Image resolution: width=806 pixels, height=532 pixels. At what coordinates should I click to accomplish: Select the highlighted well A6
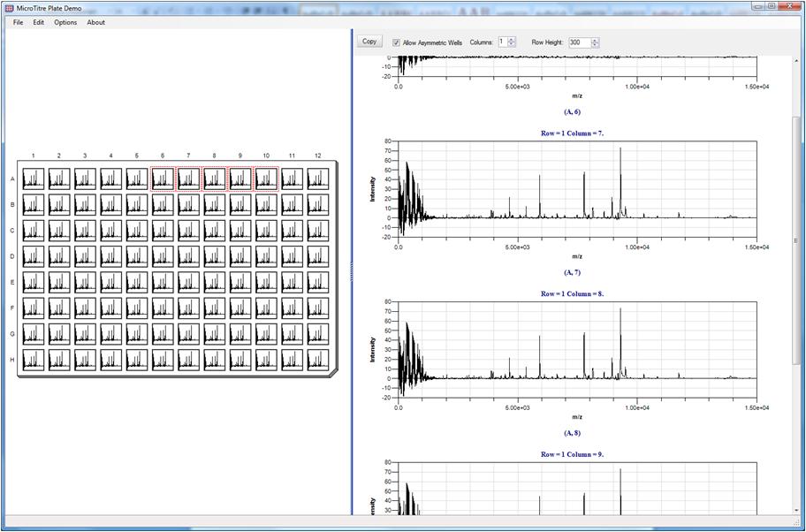[162, 179]
